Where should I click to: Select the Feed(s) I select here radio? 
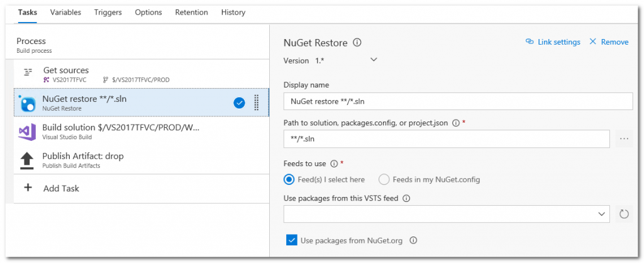click(x=289, y=179)
